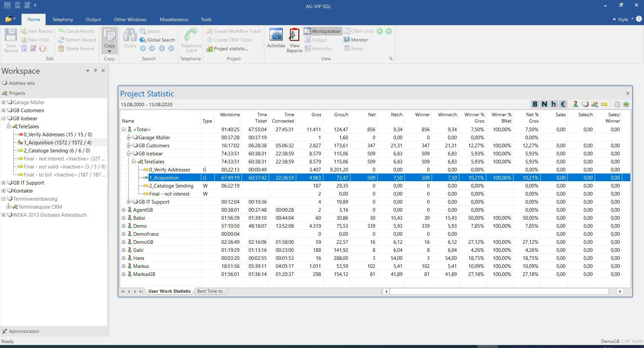Click the address book icon in statistic toolbar
Screen dimensions: 644x348
tap(585, 104)
